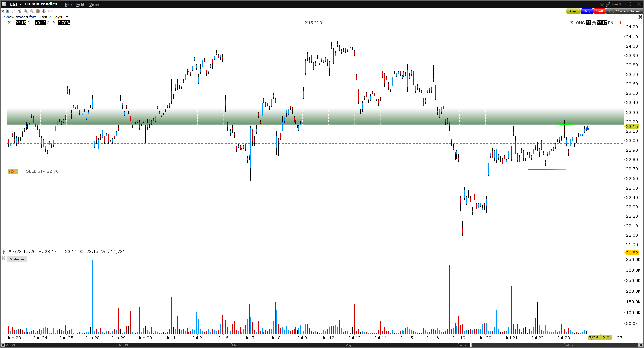Click the 7/26 12:04 date marker on time axis
The height and width of the screenshot is (348, 644).
coord(600,338)
